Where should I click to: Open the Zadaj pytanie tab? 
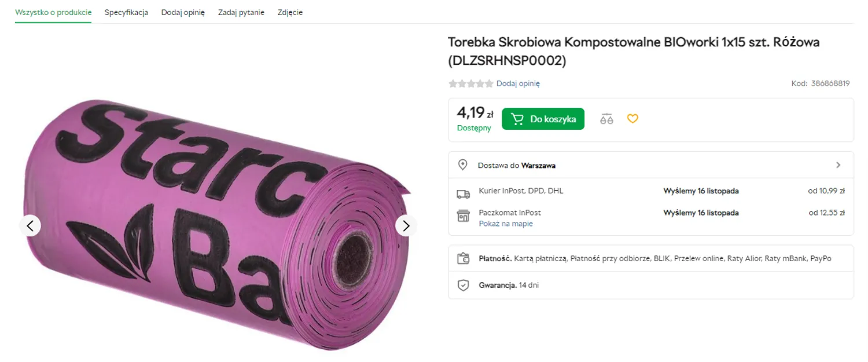coord(241,12)
